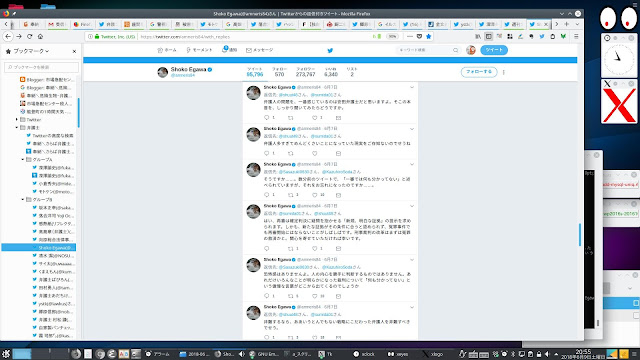Switch to the Gmail tab
This screenshot has height=360, width=640.
point(57,24)
